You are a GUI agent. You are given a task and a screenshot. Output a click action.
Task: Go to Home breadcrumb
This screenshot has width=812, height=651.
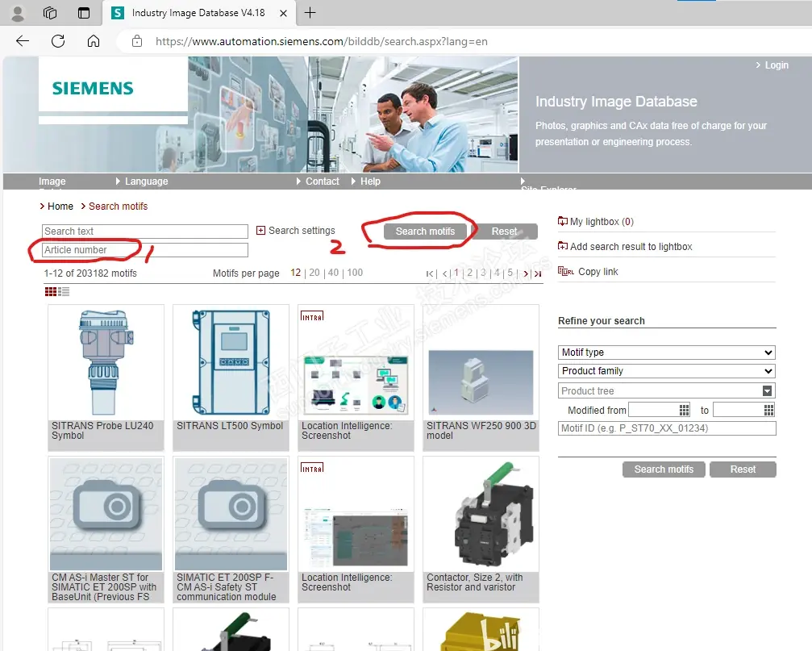tap(60, 207)
